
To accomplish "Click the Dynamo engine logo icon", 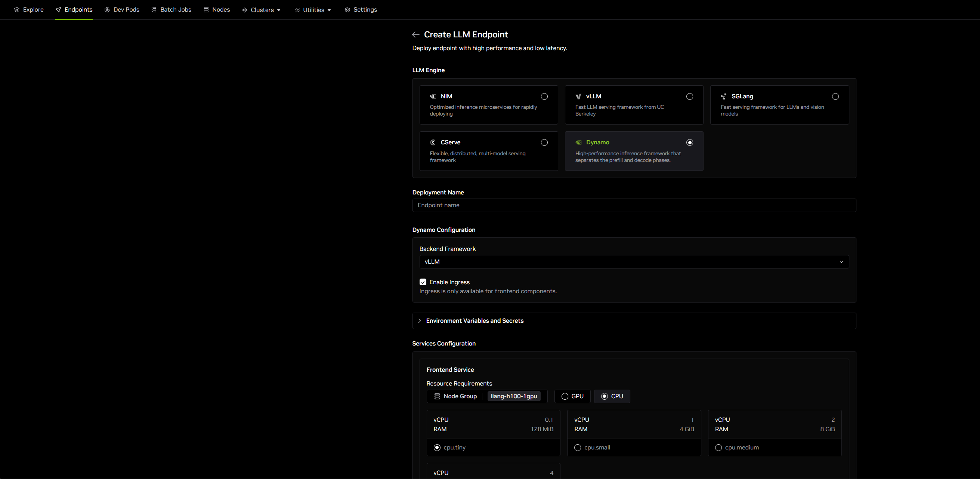I will point(578,142).
